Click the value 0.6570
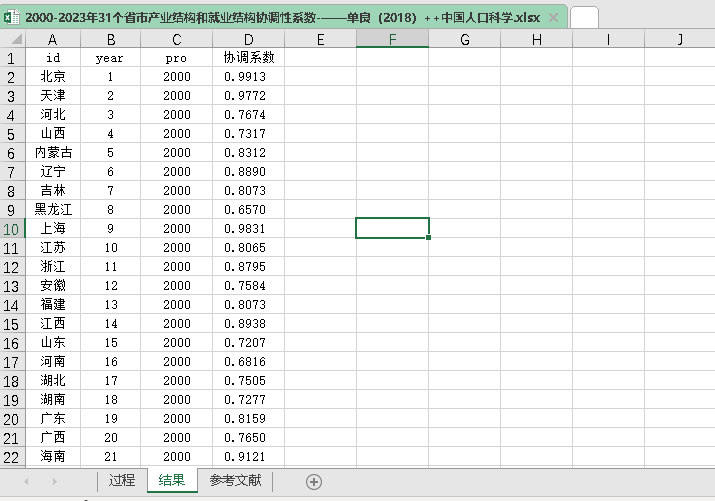The height and width of the screenshot is (501, 715). [245, 210]
